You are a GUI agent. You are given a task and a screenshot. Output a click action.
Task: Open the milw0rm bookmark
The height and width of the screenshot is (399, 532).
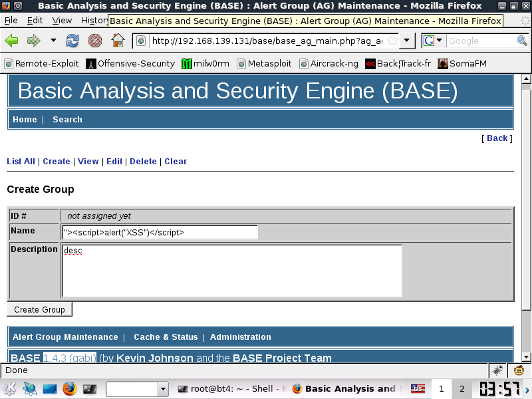(x=205, y=63)
